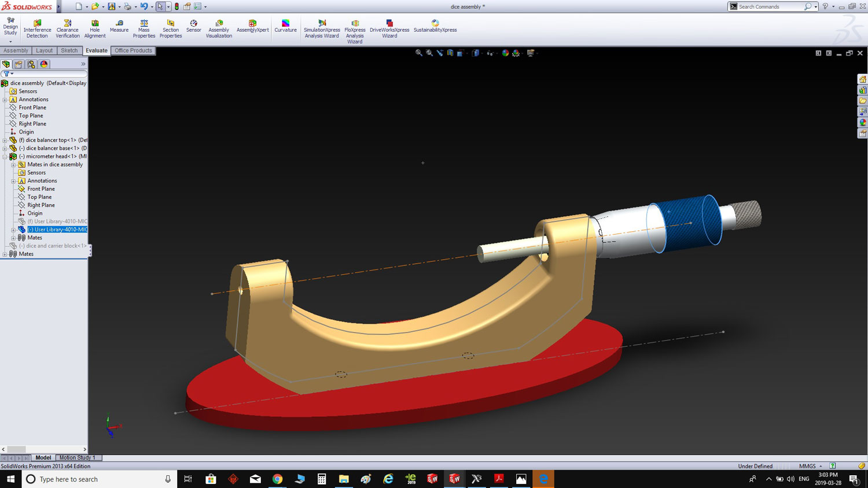Click Zoom to Fit in view toolbar
868x488 pixels.
pyautogui.click(x=418, y=53)
